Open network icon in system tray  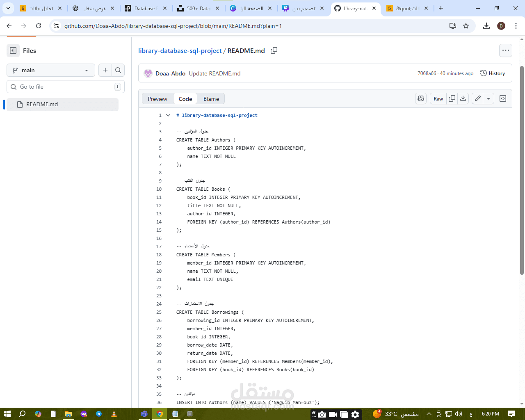click(449, 414)
